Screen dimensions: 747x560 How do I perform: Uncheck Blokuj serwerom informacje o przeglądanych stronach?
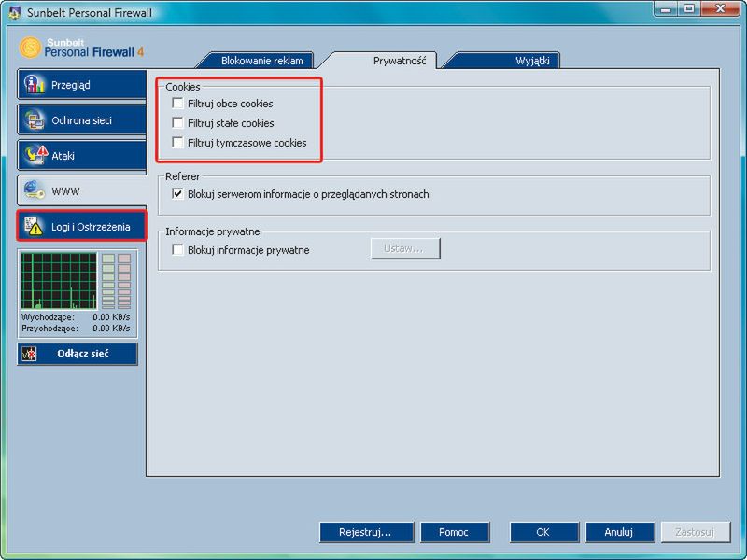click(x=177, y=194)
